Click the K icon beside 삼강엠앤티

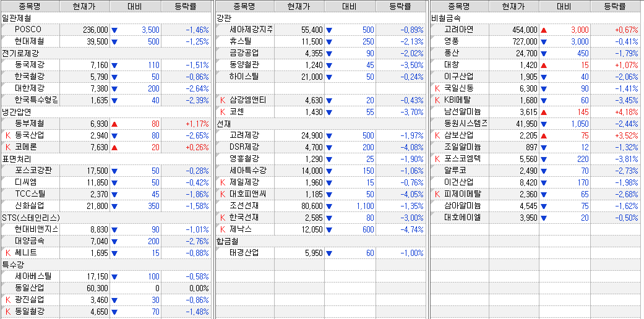[223, 100]
